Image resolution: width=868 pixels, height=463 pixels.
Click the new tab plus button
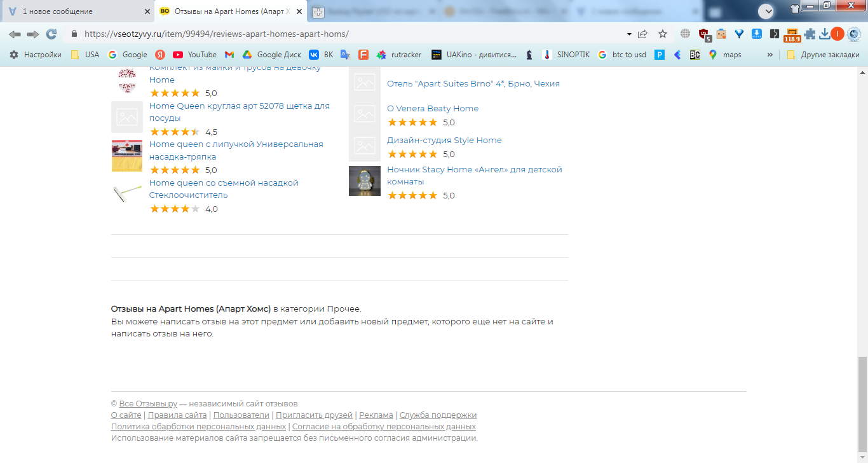[318, 11]
